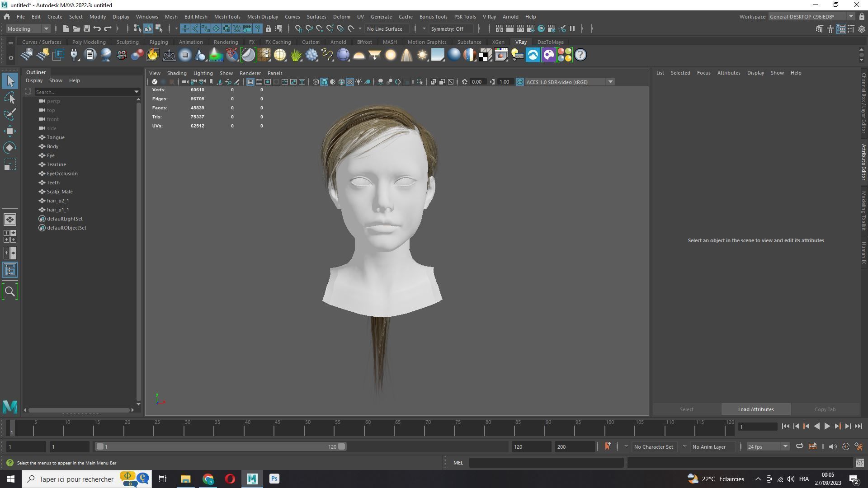Click the four pane layout icon
This screenshot has width=868, height=488.
[x=10, y=236]
